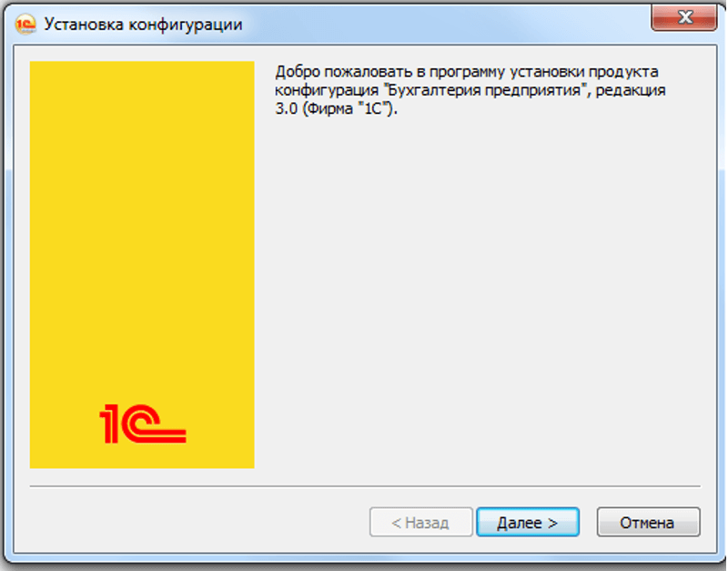Viewport: 728px width, 571px height.
Task: Click the 3.0 (Фирма "1С") version text
Action: (x=336, y=108)
